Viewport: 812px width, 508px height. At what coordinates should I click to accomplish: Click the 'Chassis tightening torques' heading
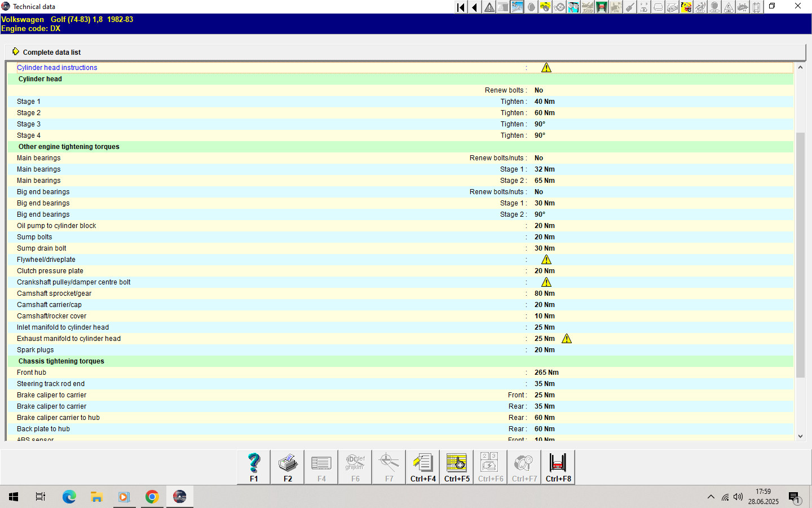61,361
